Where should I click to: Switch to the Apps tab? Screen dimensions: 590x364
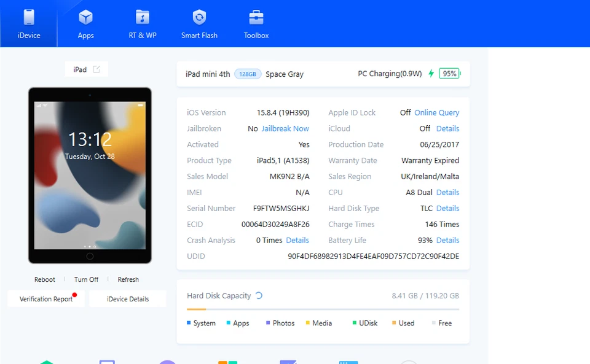click(x=86, y=24)
